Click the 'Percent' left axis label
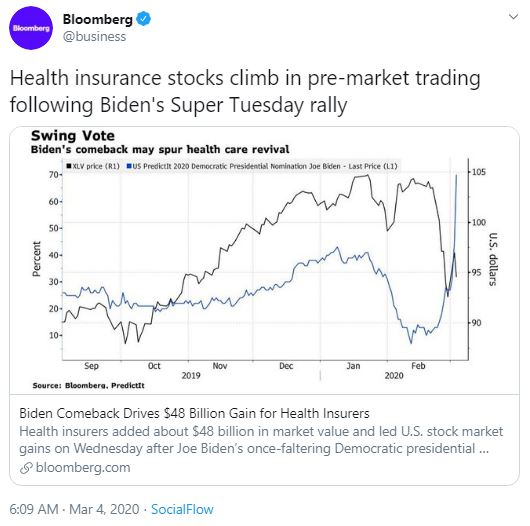This screenshot has height=526, width=530. coord(36,259)
